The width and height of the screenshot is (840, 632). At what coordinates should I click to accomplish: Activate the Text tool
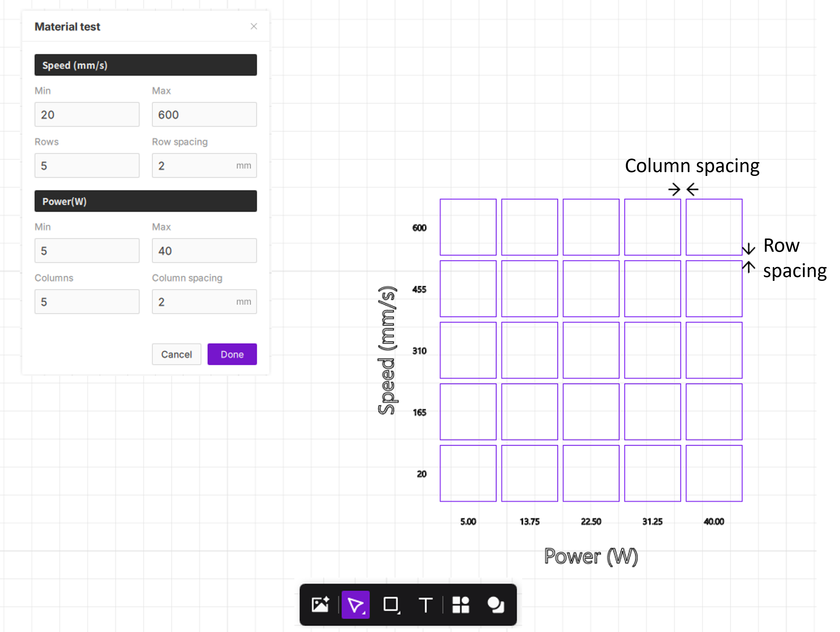425,604
